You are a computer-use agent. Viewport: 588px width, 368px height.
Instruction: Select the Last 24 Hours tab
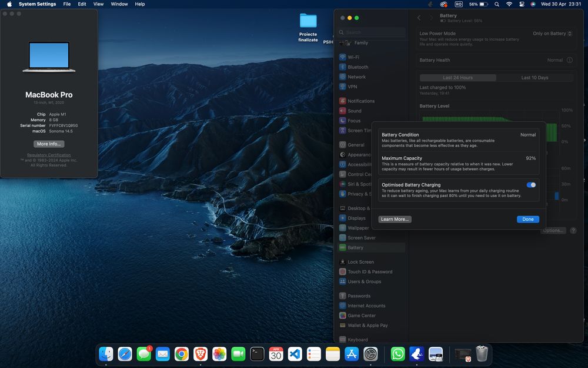457,78
